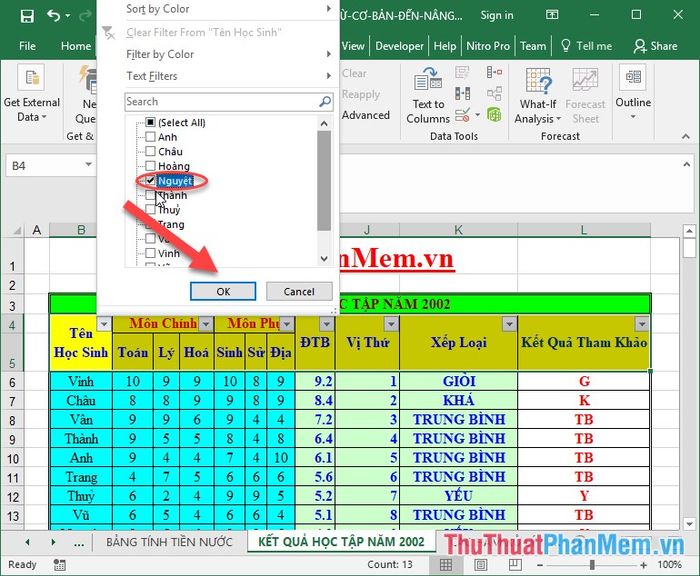Click Share icon at top right
Viewport: 700px width, 576px height.
[656, 46]
